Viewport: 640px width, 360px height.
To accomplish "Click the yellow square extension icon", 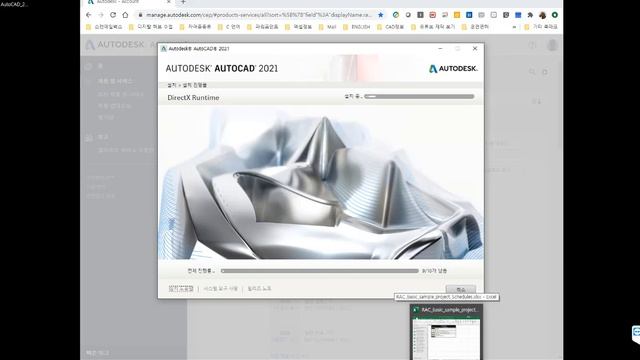I will point(457,15).
